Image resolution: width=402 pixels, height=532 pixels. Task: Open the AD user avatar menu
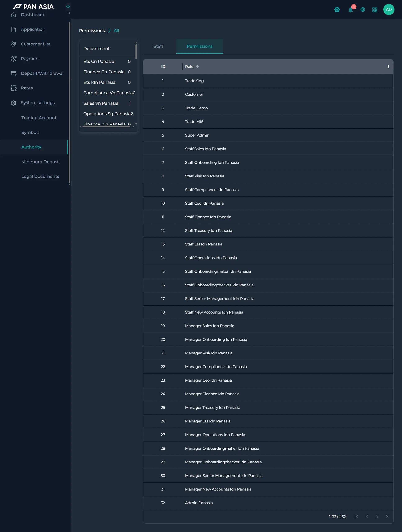[389, 10]
